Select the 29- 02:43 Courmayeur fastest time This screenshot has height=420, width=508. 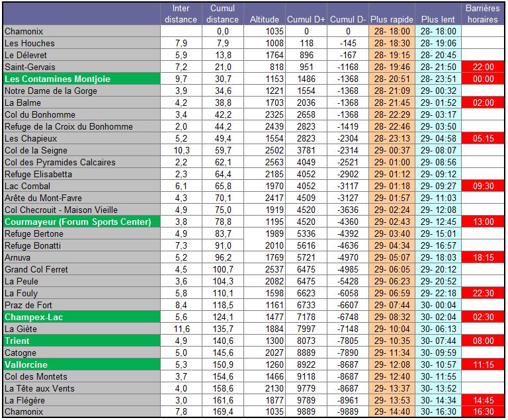pyautogui.click(x=392, y=222)
